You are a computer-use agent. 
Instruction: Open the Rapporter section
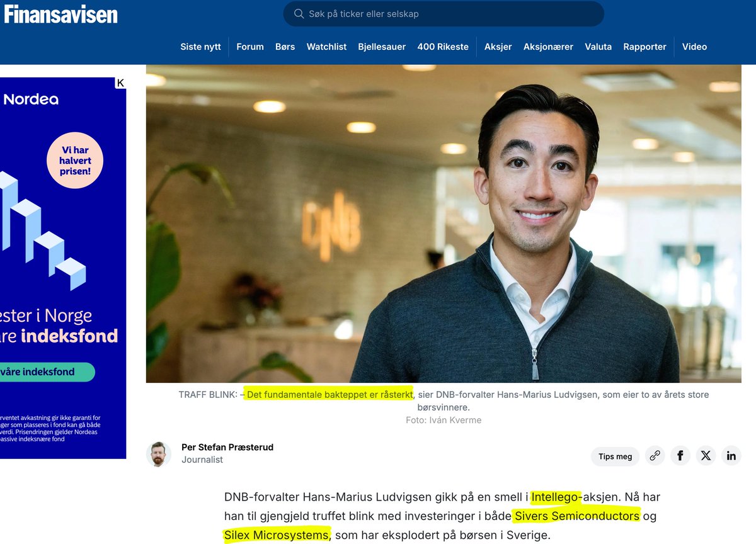644,47
